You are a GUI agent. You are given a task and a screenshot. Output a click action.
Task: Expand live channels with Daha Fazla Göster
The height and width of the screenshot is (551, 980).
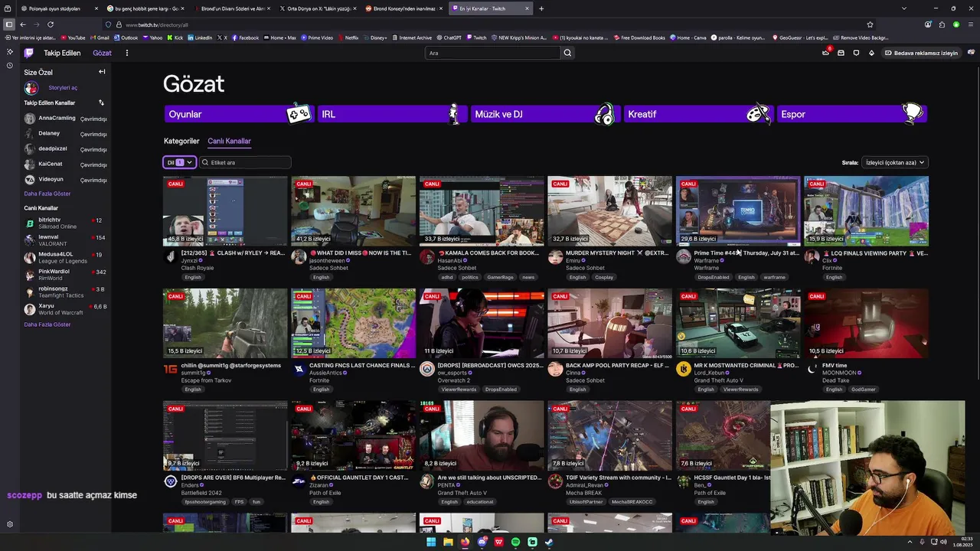point(47,324)
